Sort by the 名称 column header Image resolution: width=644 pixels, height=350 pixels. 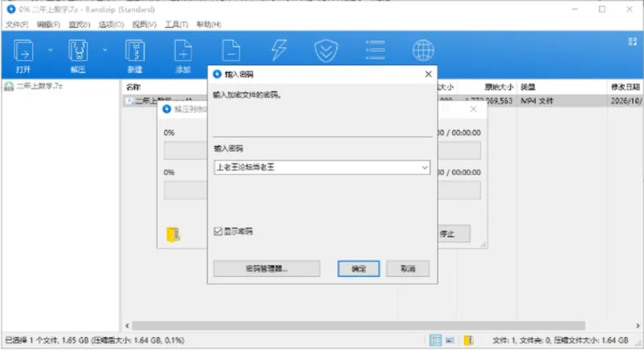(x=133, y=87)
